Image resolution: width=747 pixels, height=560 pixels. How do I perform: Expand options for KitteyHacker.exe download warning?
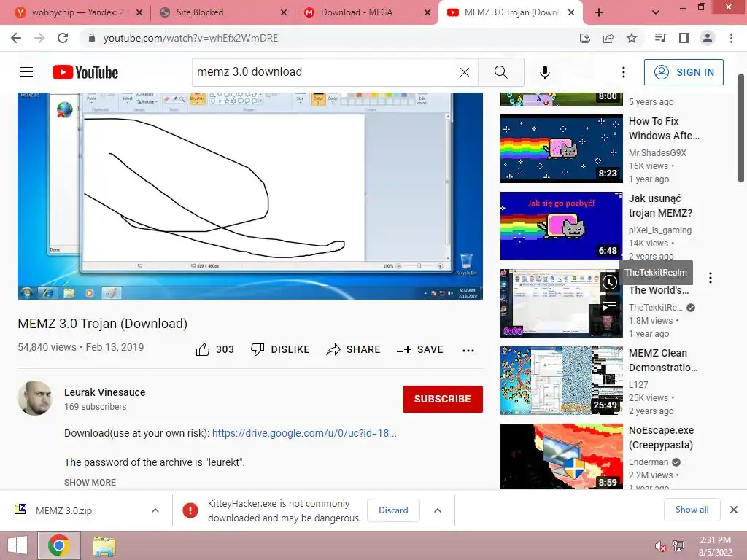tap(438, 510)
